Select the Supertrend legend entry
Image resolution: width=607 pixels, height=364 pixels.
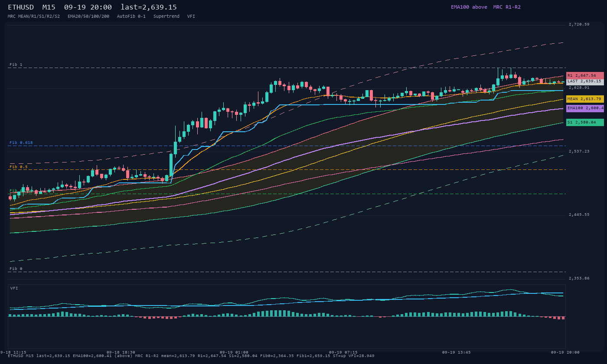(x=166, y=16)
